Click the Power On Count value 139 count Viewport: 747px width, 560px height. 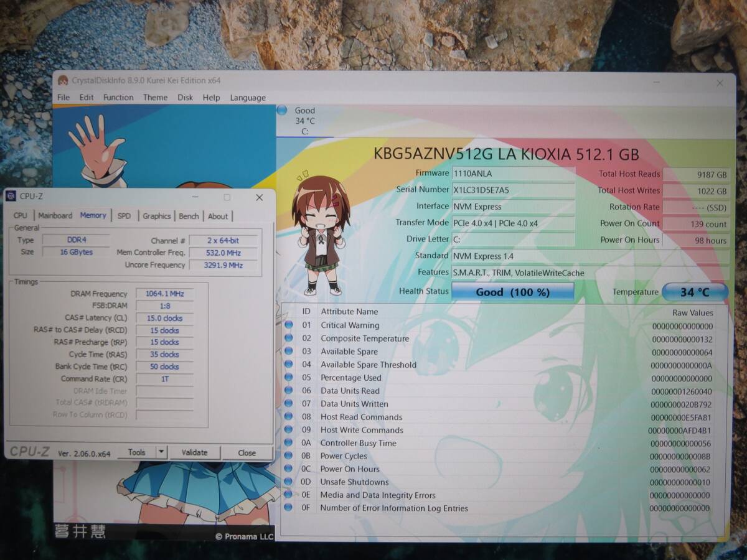[696, 224]
